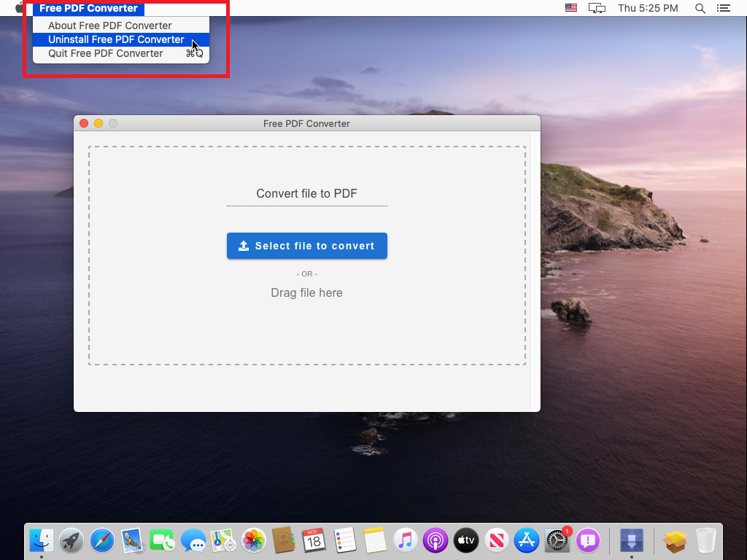Viewport: 747px width, 560px height.
Task: Open the Mail stamp icon in dock
Action: [132, 541]
